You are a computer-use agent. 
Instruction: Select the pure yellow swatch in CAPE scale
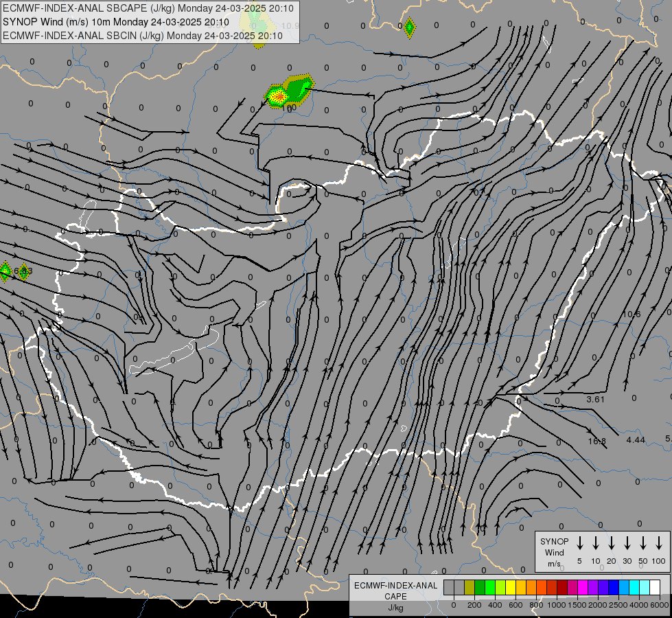[x=511, y=587]
